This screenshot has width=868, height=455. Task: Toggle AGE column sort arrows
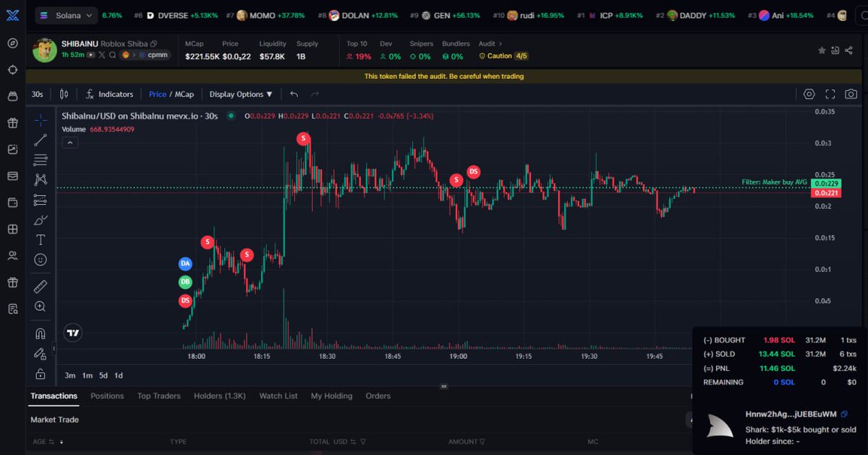tap(61, 441)
